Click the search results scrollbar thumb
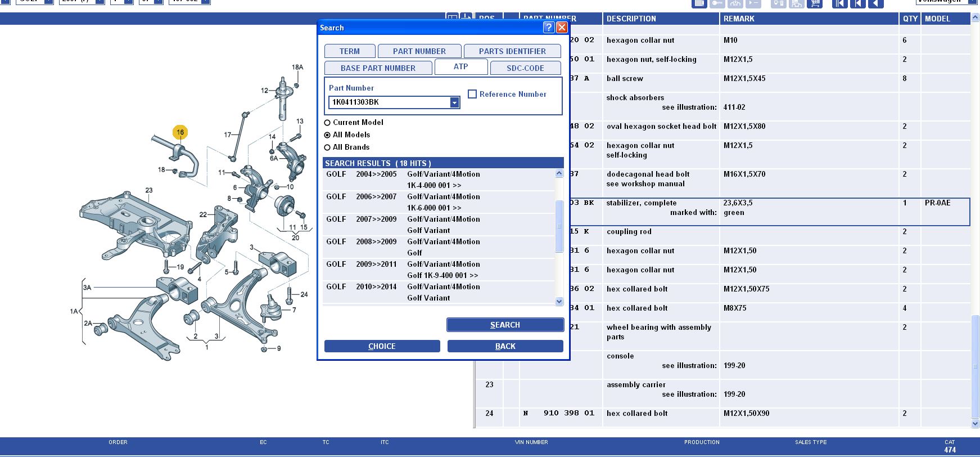 (x=559, y=226)
